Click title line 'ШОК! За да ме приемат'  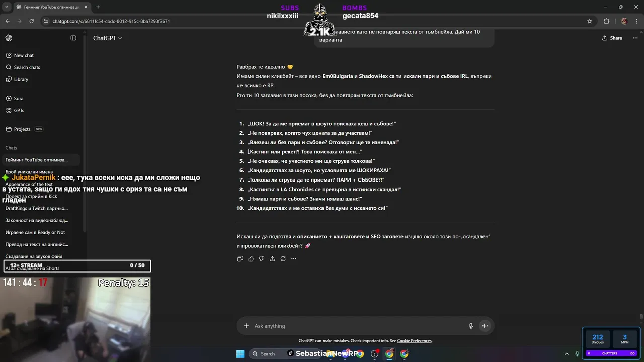[x=322, y=124]
